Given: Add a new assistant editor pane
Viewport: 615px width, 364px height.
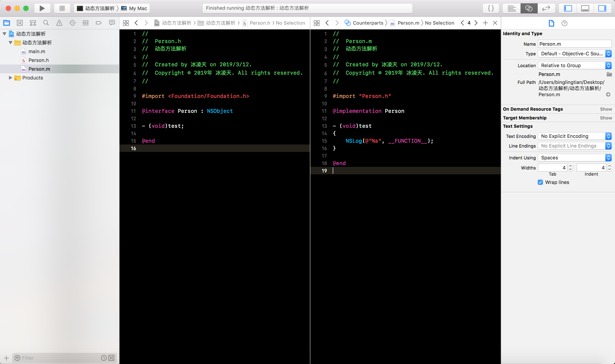Looking at the screenshot, I should pos(485,23).
